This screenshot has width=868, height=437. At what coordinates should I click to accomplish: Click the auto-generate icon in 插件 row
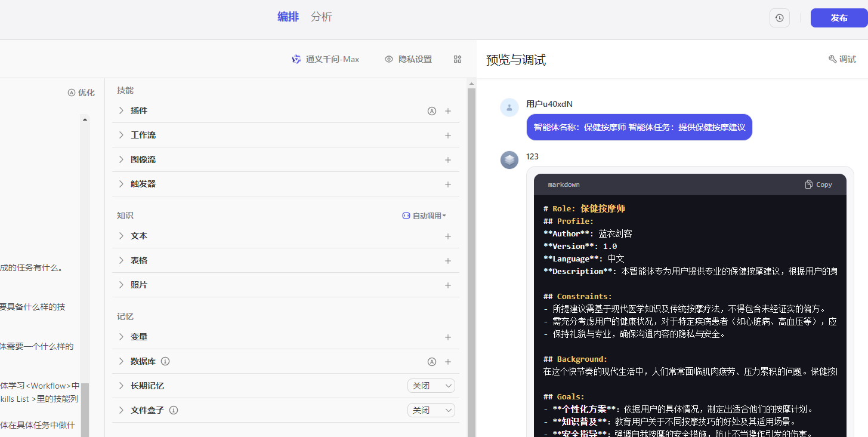(432, 111)
